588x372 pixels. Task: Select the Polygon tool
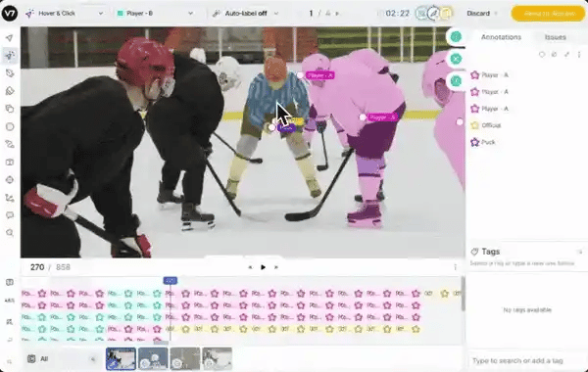point(10,73)
